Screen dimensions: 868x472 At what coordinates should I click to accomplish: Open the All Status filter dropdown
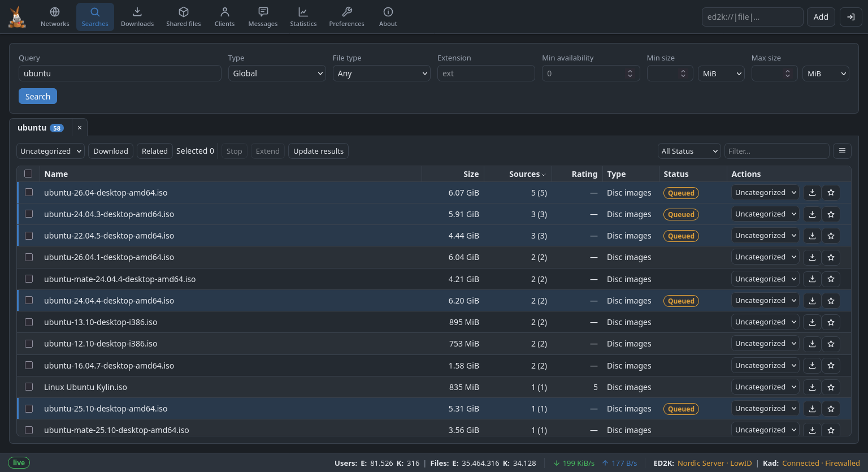(x=689, y=151)
